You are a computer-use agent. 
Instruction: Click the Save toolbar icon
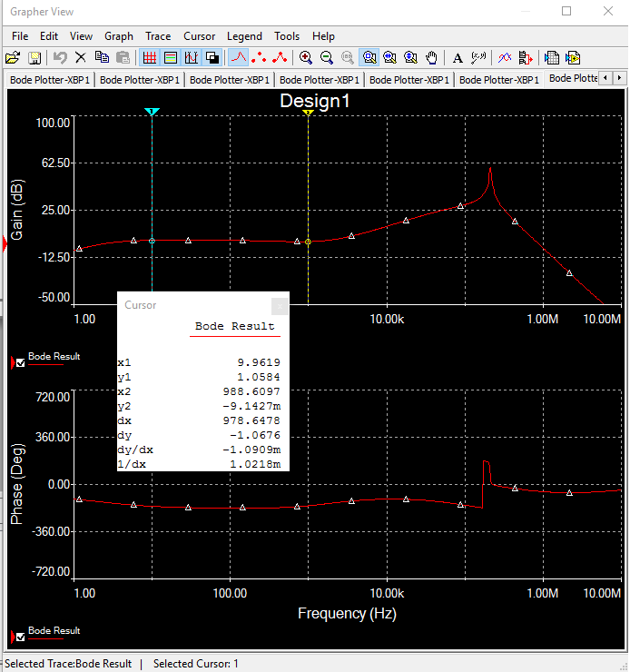click(x=34, y=57)
